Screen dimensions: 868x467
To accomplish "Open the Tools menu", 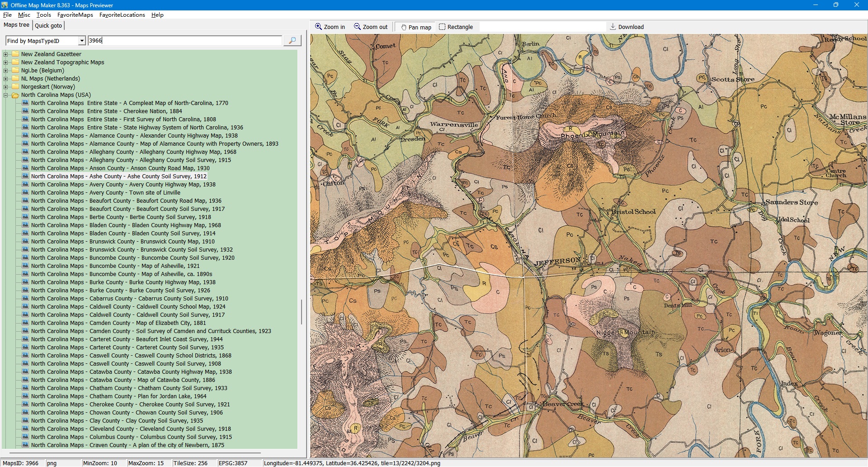I will 43,15.
